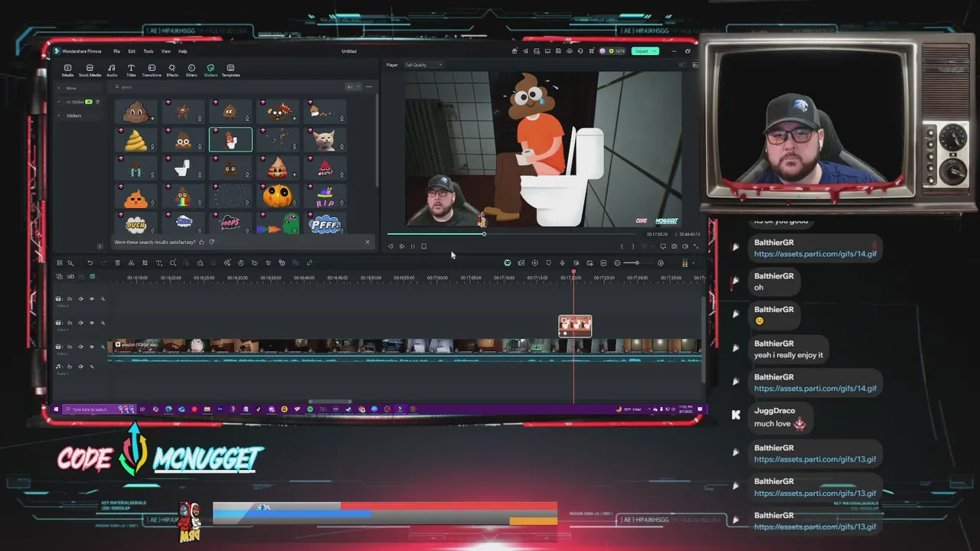Open fullscreen preview from the player
Viewport: 980px width, 551px height.
695,246
